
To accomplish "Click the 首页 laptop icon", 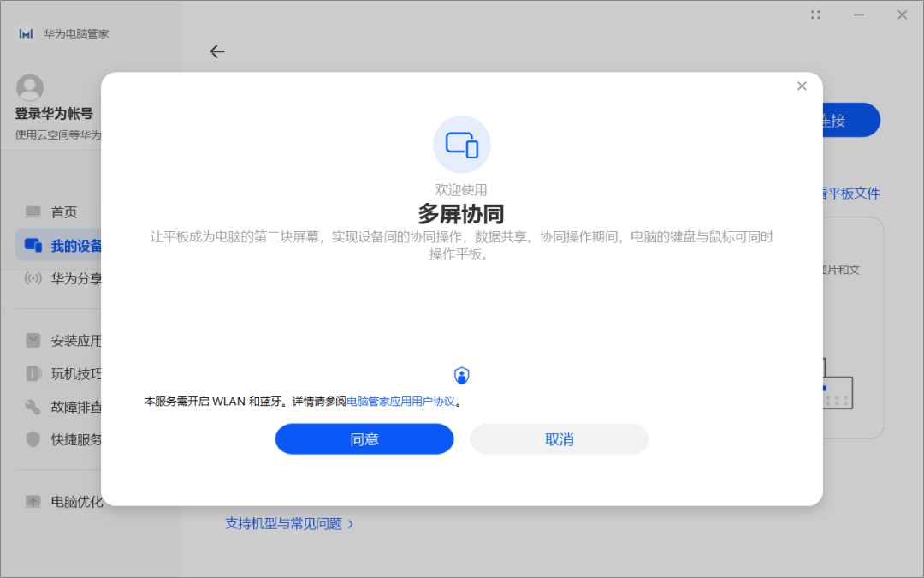I will (x=33, y=212).
